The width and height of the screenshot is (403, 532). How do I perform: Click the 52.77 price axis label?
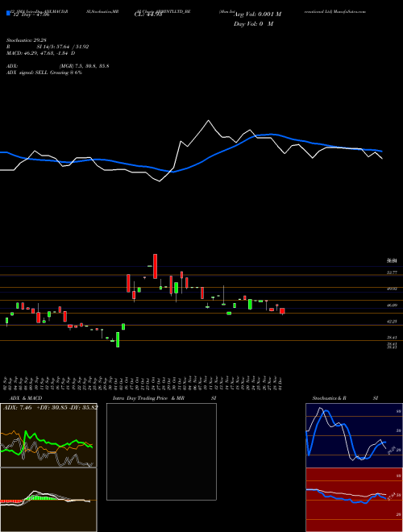click(393, 272)
